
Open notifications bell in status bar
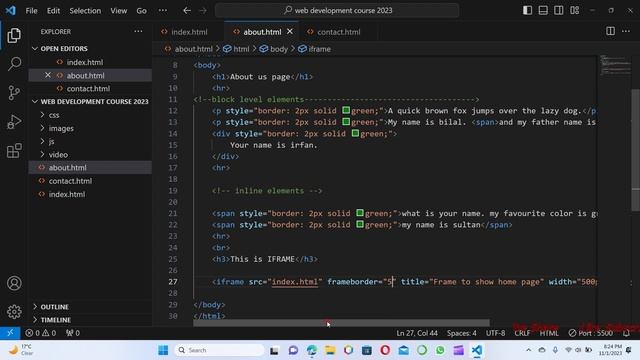626,333
